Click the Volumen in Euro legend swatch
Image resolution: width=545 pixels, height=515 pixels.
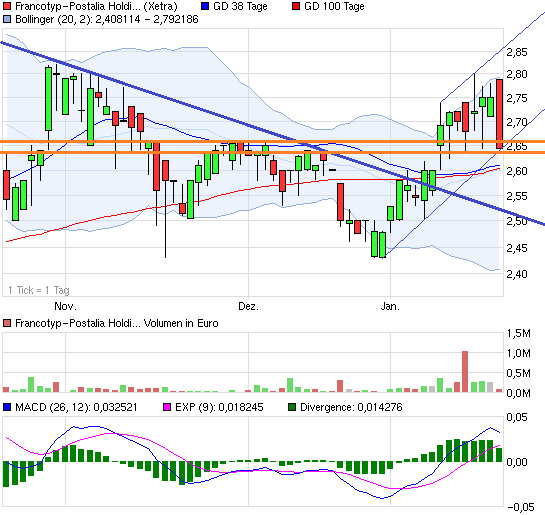(x=7, y=323)
